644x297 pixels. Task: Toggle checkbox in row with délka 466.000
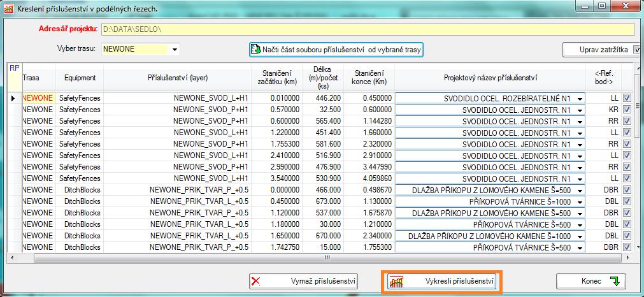627,190
